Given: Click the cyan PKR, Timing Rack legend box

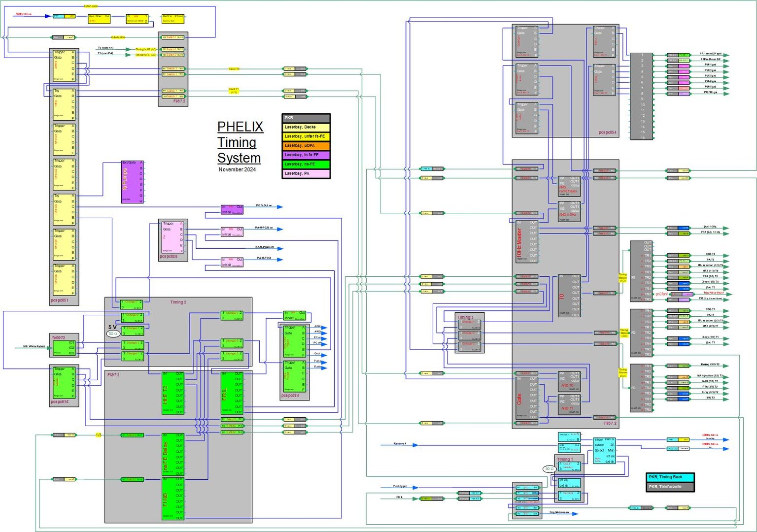Looking at the screenshot, I should click(x=670, y=477).
